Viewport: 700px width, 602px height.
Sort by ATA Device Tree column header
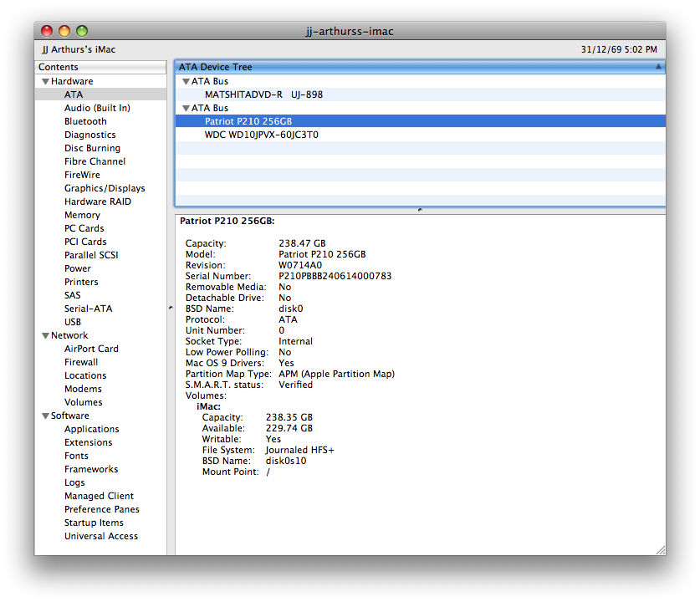point(420,67)
